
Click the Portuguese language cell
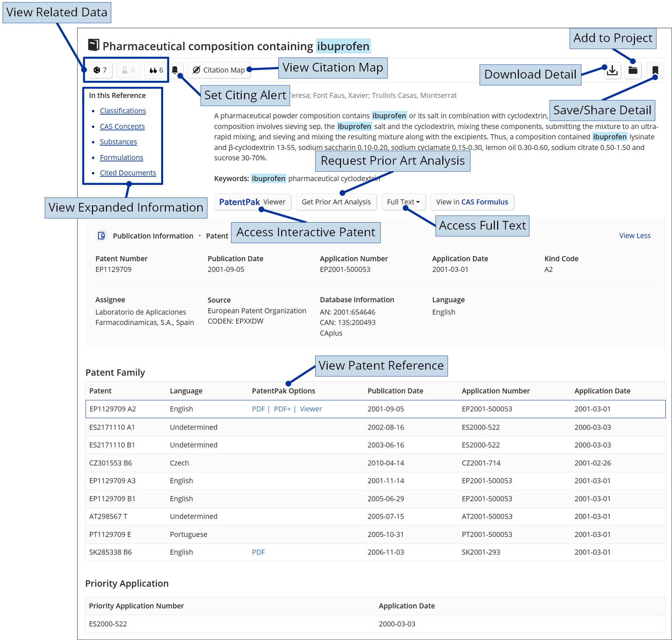pos(188,535)
